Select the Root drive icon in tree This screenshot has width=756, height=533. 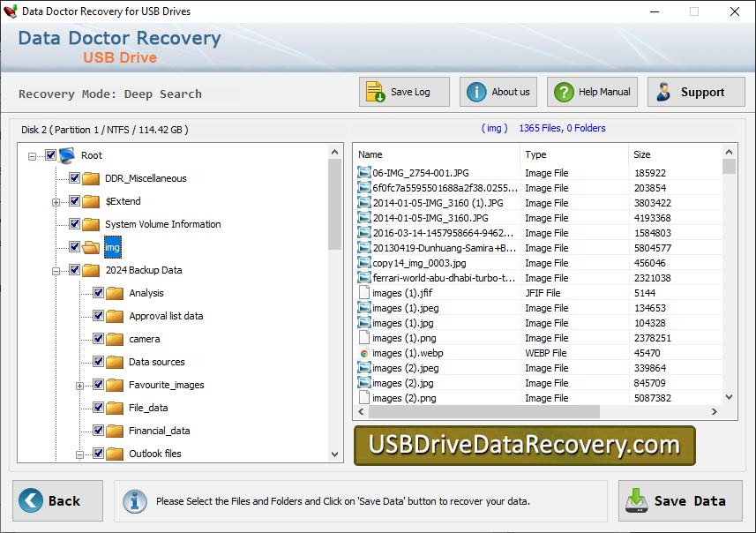coord(64,154)
